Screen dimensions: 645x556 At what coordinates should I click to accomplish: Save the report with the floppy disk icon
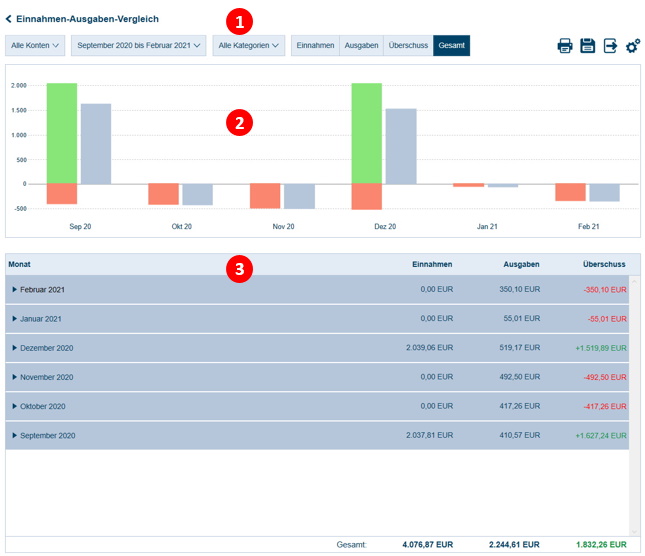coord(587,46)
